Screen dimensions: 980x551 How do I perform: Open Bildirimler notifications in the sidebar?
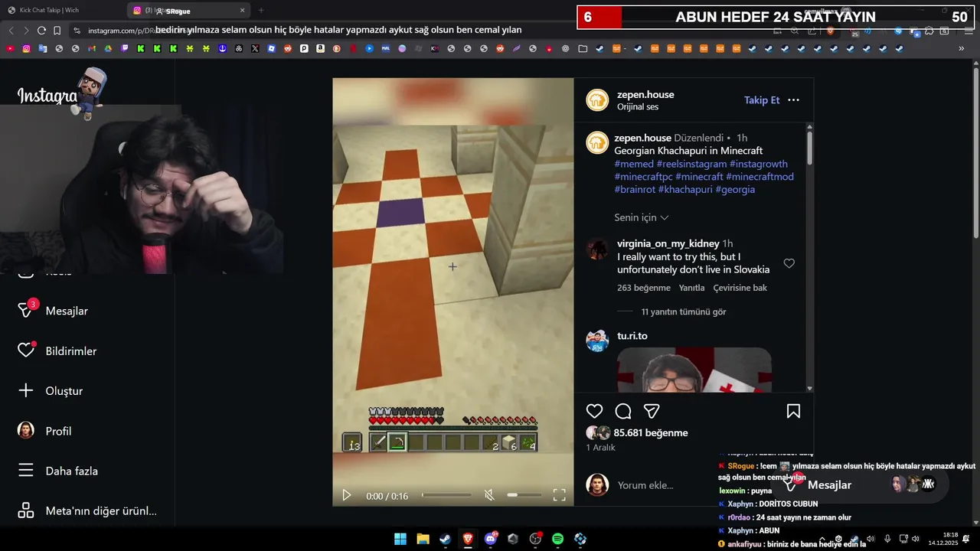[x=58, y=350]
